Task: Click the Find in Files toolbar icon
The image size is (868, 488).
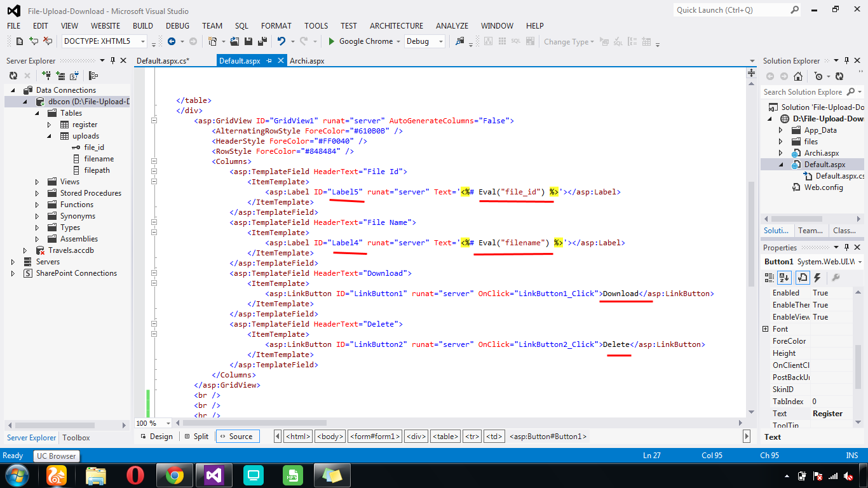Action: [460, 41]
